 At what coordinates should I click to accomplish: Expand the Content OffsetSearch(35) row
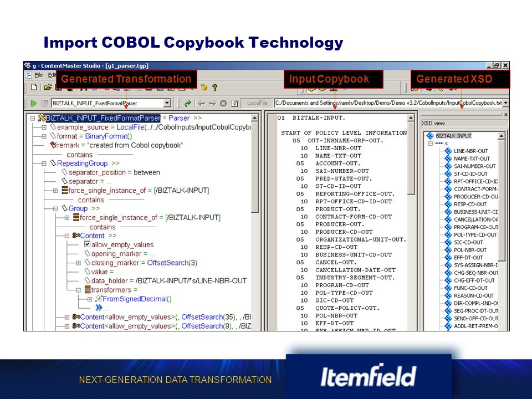(67, 317)
